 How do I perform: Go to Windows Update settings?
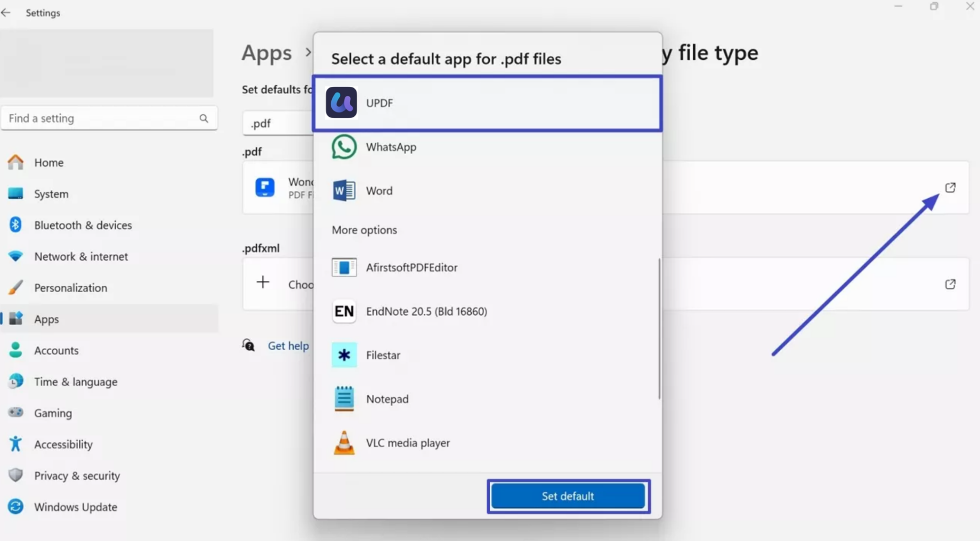[x=109, y=507]
